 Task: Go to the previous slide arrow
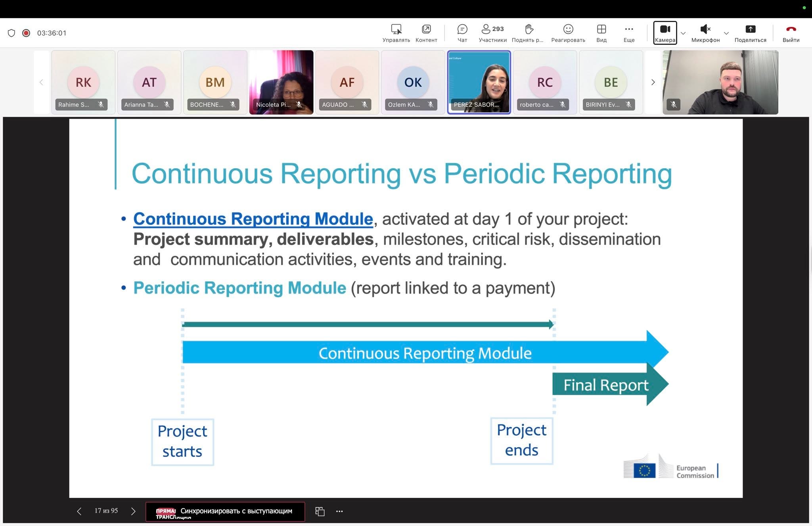[x=79, y=511]
